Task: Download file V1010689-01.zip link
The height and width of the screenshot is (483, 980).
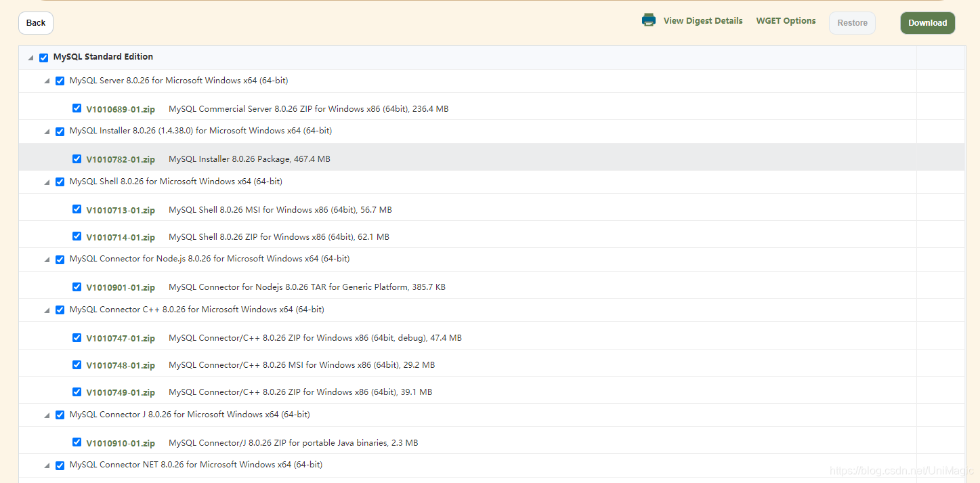Action: click(x=121, y=109)
